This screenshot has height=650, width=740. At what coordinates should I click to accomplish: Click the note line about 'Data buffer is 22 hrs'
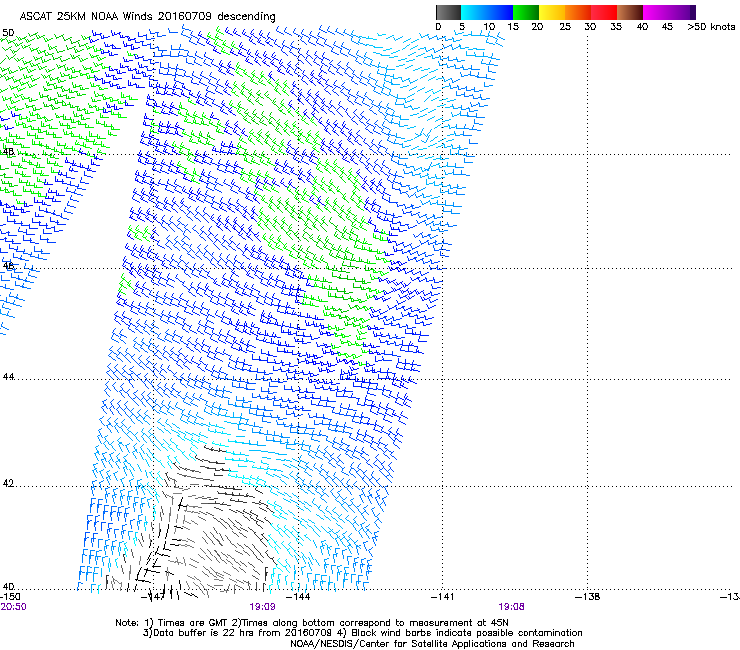(x=362, y=633)
